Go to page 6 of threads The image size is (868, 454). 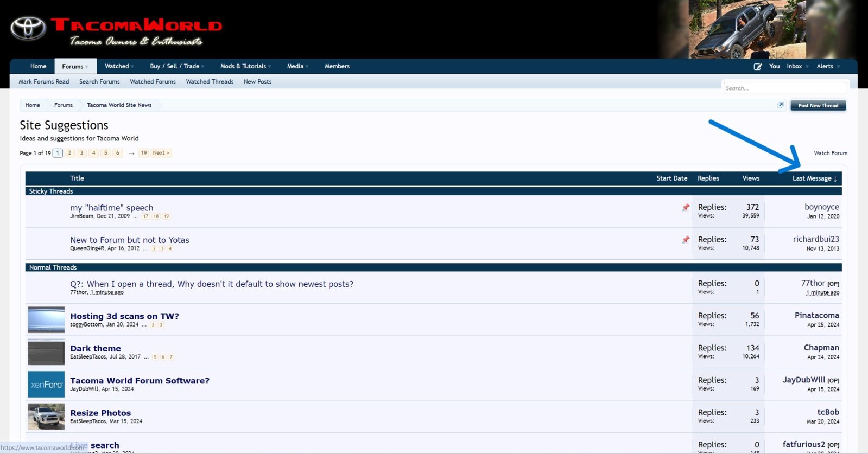(117, 153)
